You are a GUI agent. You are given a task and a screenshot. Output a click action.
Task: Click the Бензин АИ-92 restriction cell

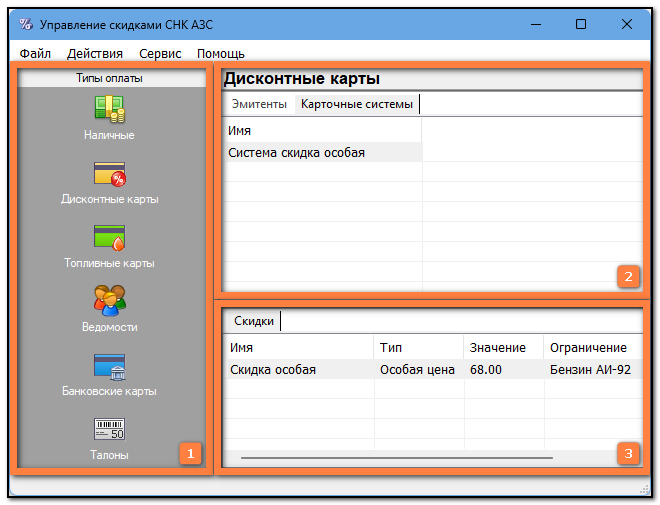point(593,369)
